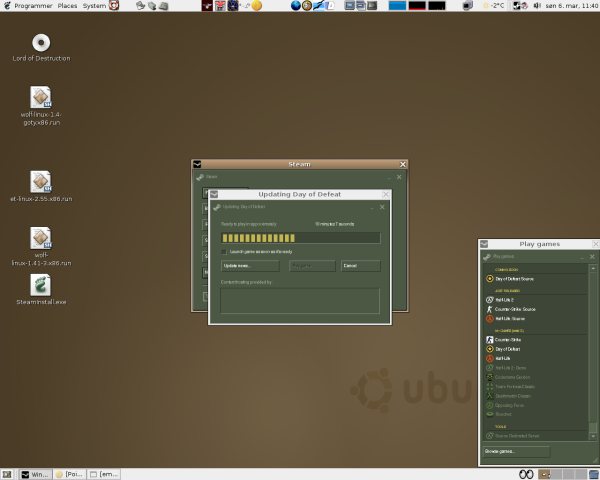The width and height of the screenshot is (600, 480).
Task: Click the weather applet showing -2°C
Action: click(x=494, y=6)
